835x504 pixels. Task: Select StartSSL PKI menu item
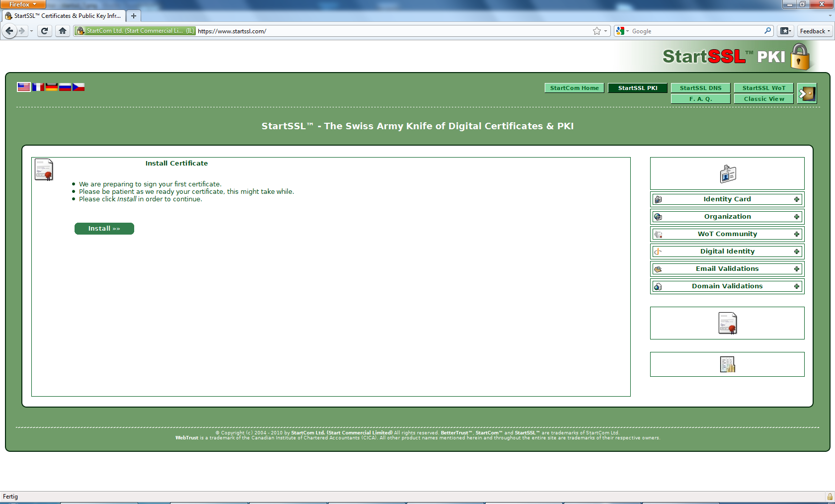tap(638, 88)
